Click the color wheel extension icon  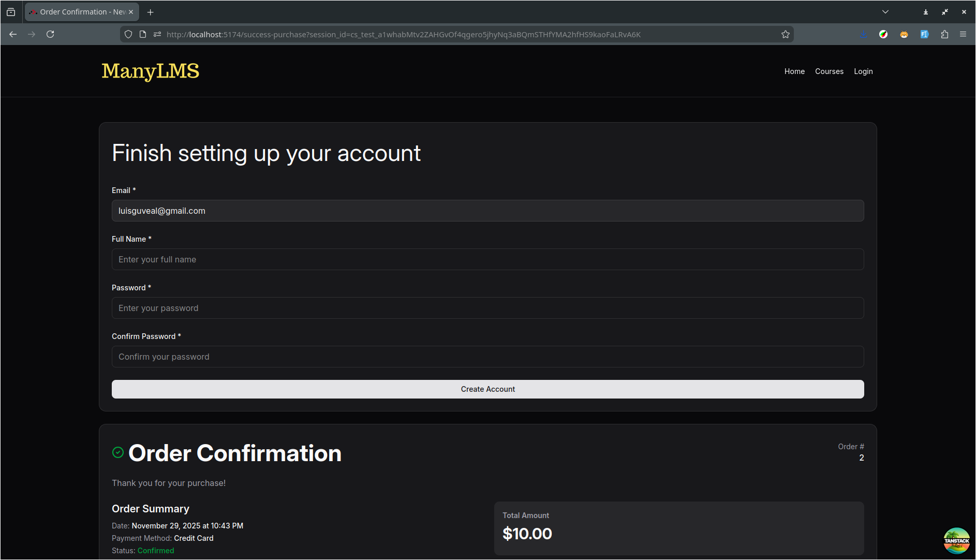[x=884, y=34]
